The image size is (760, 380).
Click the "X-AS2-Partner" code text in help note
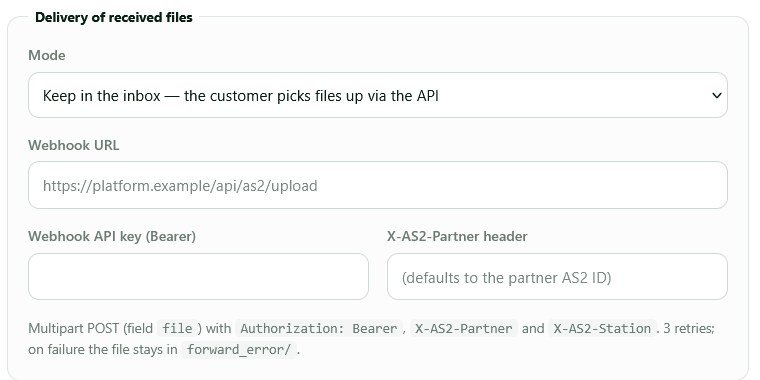[x=464, y=329]
